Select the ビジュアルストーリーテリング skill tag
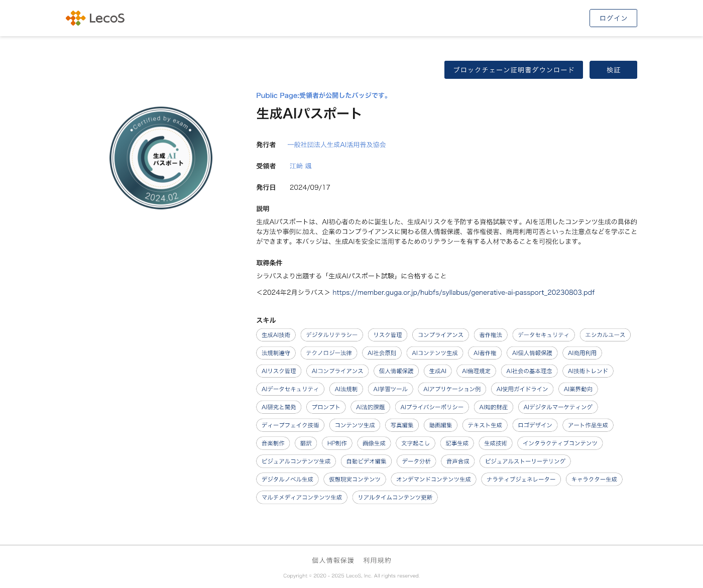 (x=525, y=461)
